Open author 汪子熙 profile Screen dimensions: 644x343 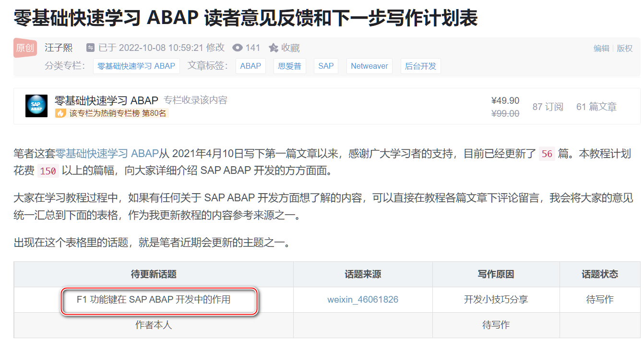click(59, 48)
